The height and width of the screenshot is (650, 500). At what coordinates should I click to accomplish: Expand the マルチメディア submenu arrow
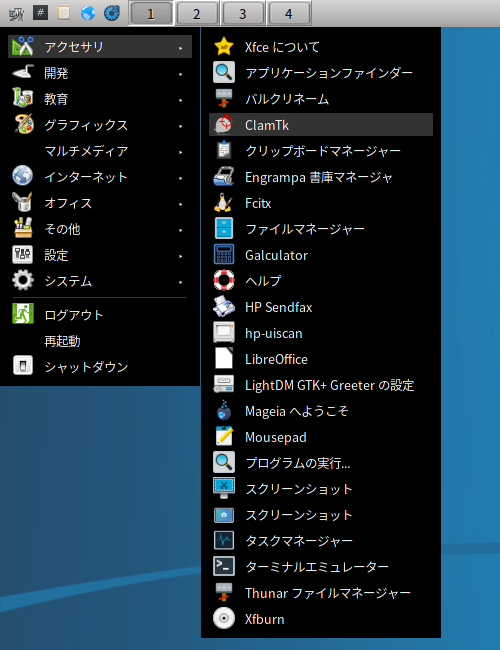pyautogui.click(x=181, y=152)
